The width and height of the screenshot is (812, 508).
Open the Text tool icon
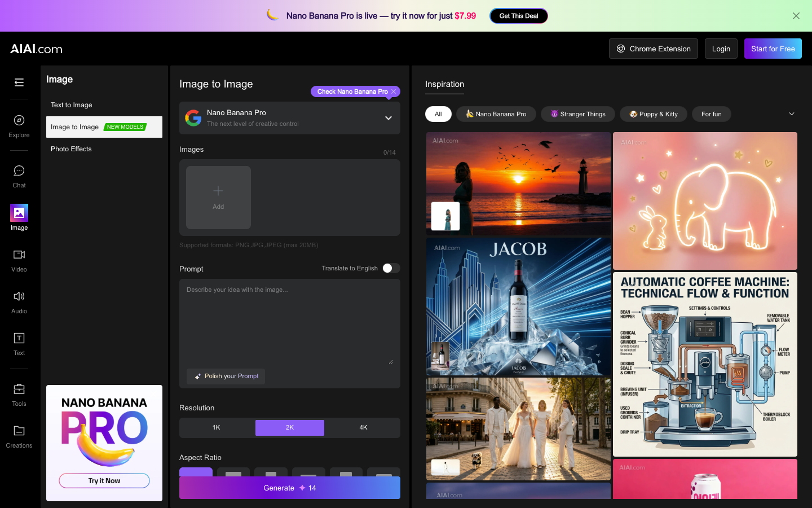tap(19, 338)
